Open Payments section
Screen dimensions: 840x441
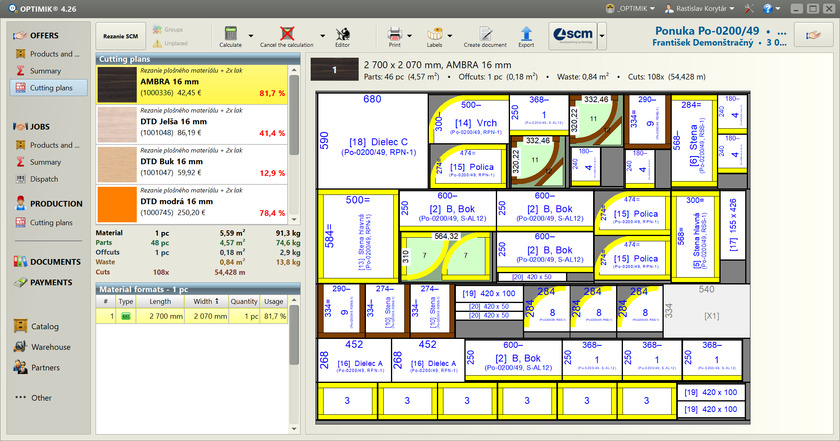click(x=43, y=282)
